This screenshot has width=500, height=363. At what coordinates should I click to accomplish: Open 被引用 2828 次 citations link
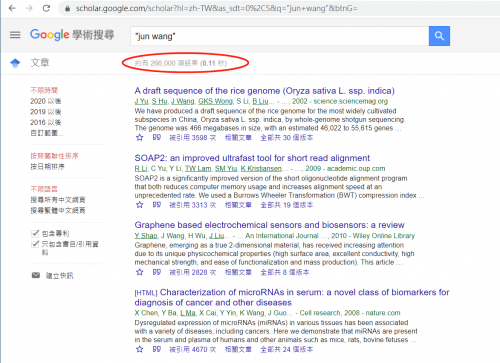tap(193, 272)
